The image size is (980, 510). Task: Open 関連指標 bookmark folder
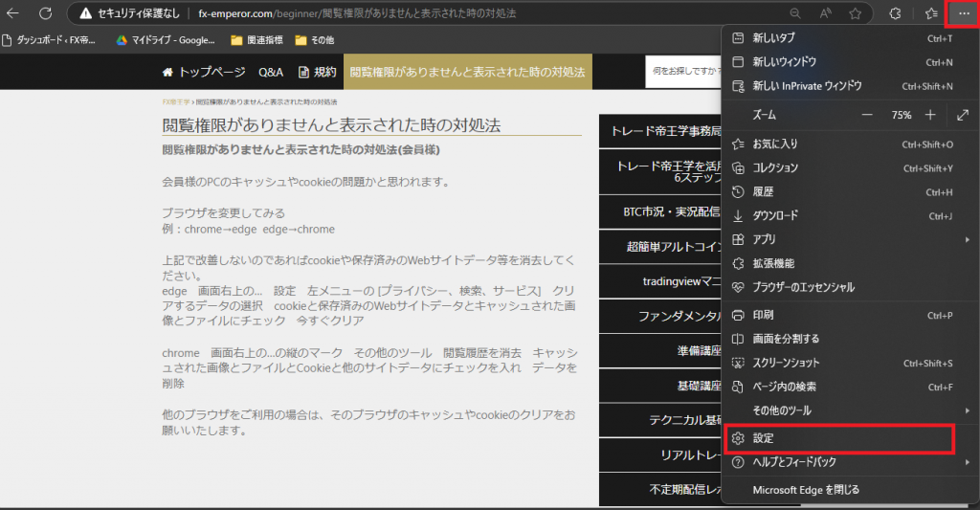(x=256, y=40)
